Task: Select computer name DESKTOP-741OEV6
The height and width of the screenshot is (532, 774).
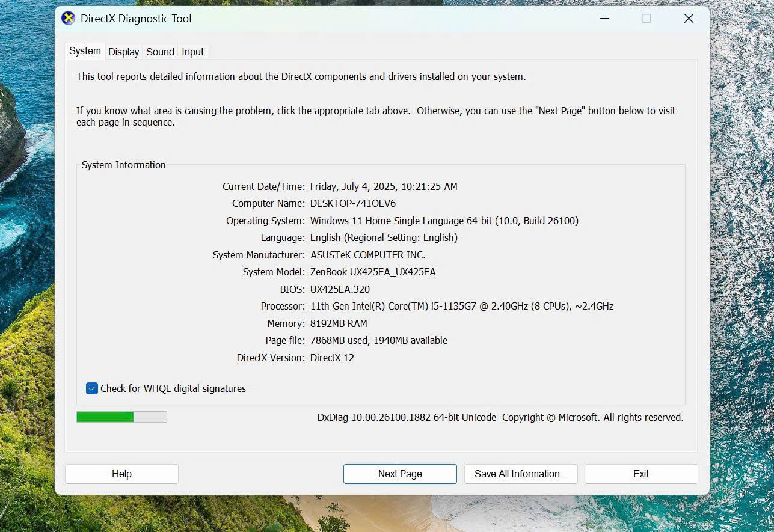Action: [353, 203]
